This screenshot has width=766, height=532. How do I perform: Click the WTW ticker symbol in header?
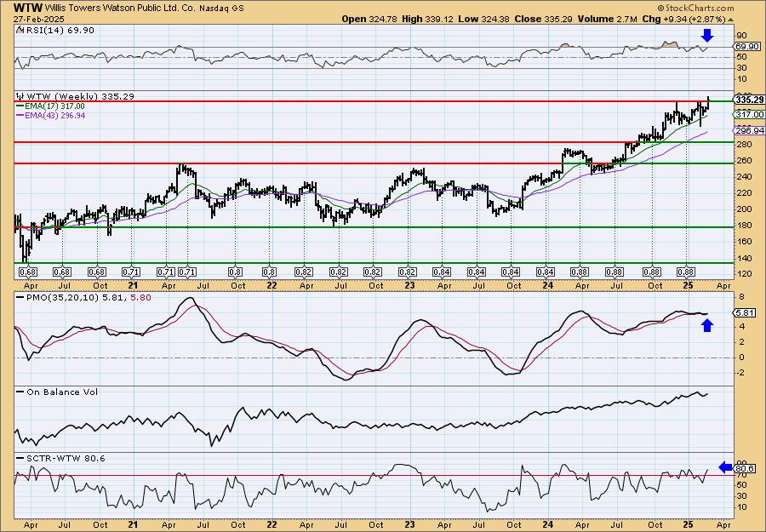(28, 8)
